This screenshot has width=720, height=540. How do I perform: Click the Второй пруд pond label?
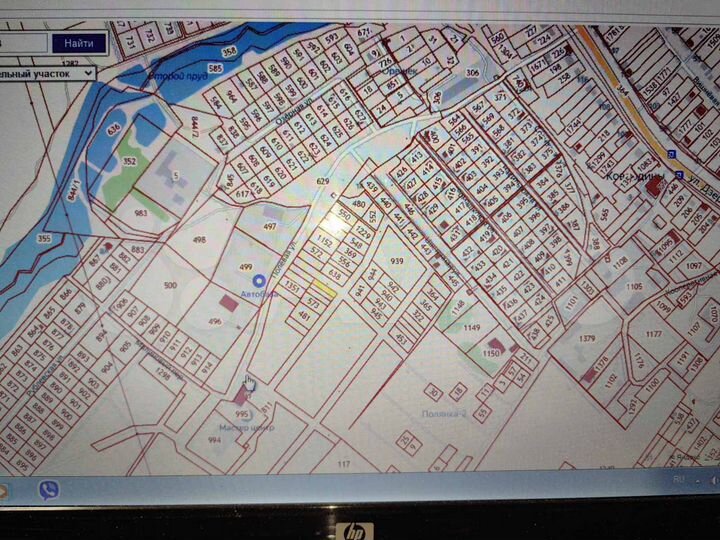(176, 77)
